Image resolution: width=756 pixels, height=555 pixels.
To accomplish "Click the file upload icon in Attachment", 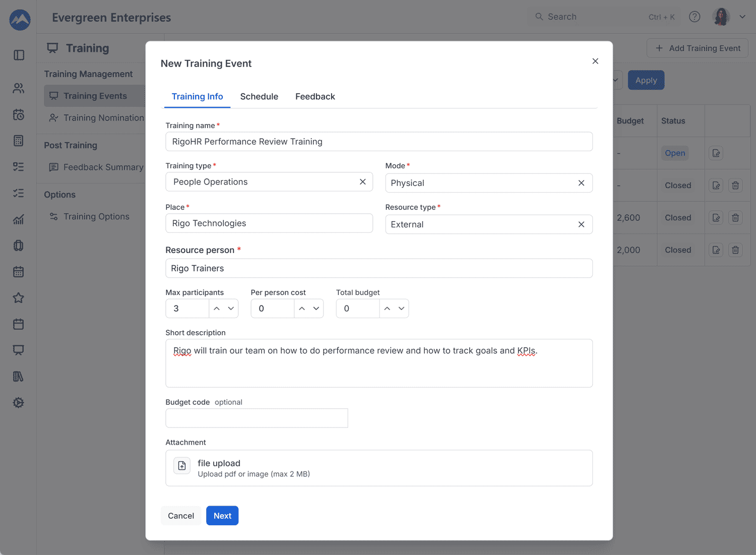I will point(182,466).
